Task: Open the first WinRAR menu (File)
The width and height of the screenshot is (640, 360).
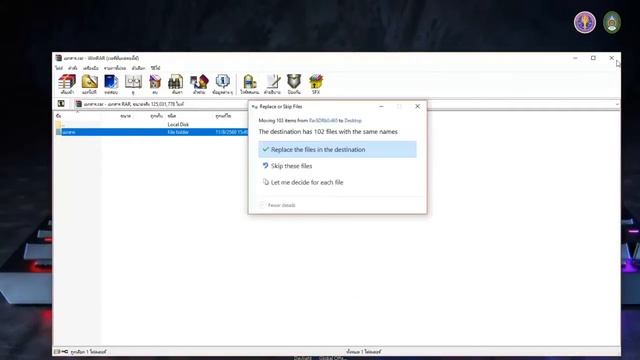Action: point(59,68)
